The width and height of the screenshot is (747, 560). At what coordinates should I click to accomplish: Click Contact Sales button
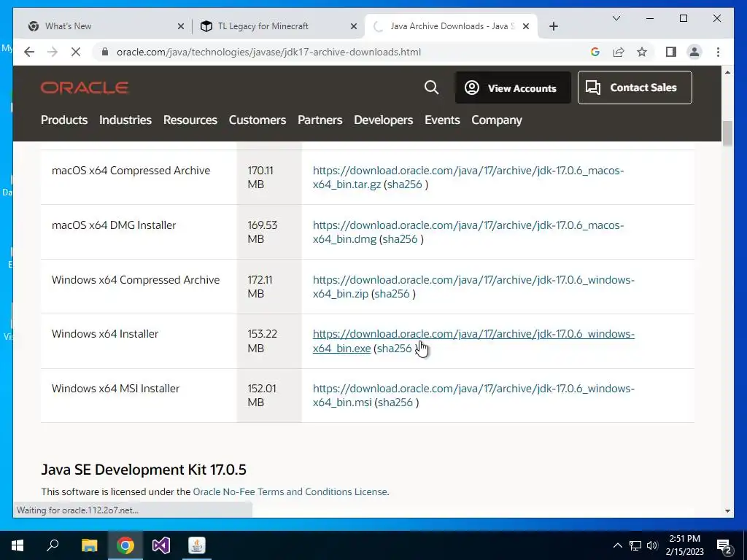(635, 87)
